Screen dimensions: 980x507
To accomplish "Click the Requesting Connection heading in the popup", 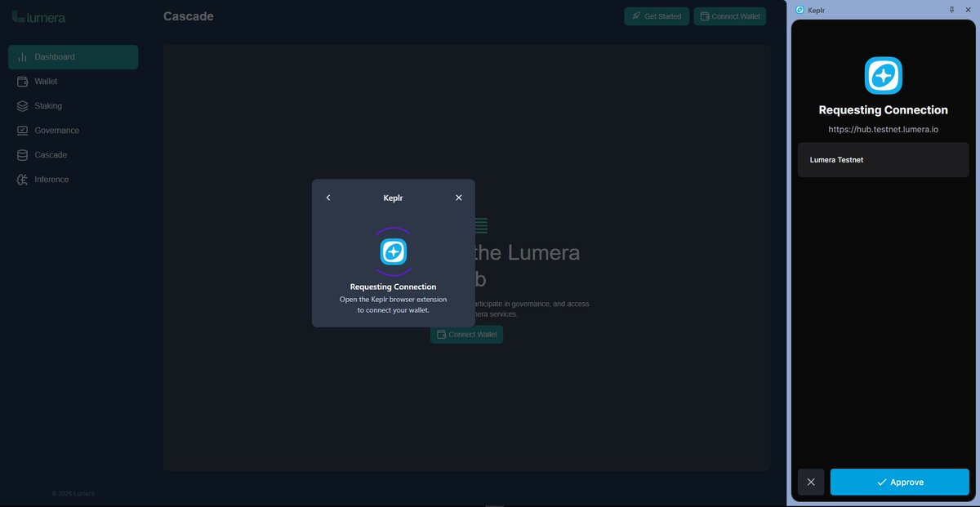I will [x=884, y=110].
